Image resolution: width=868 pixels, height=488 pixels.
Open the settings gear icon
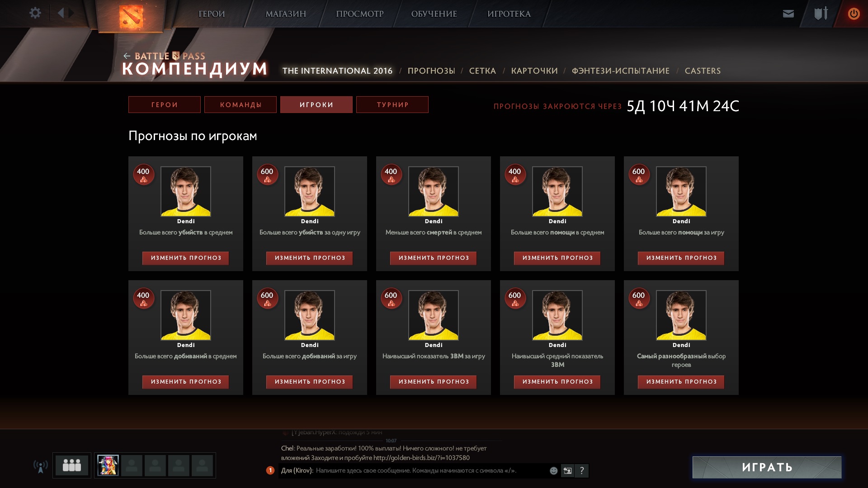(x=35, y=13)
